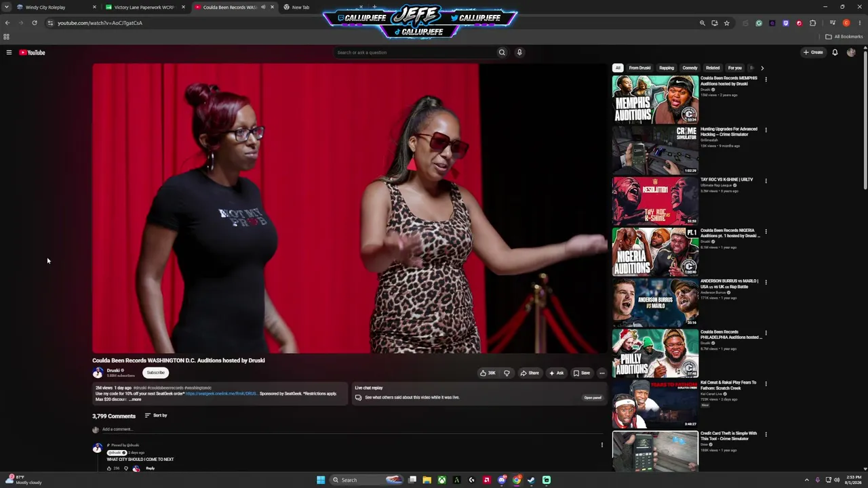Reply to the pinned Druski comment

pos(150,468)
